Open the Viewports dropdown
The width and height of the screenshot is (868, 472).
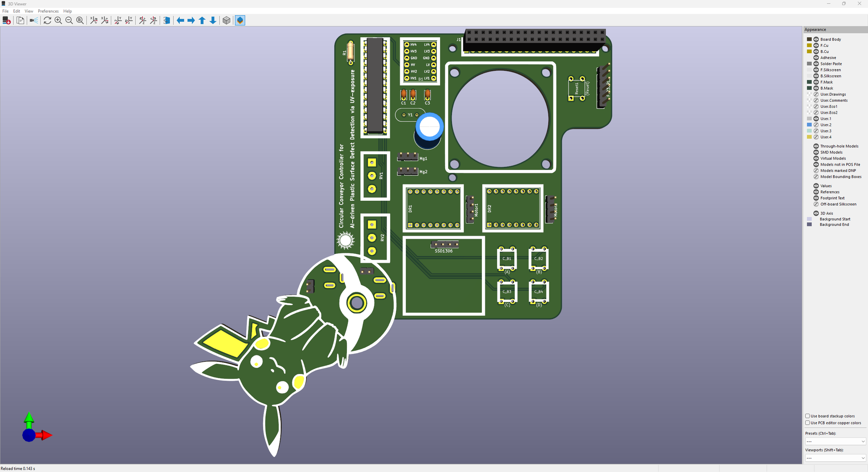pos(835,458)
